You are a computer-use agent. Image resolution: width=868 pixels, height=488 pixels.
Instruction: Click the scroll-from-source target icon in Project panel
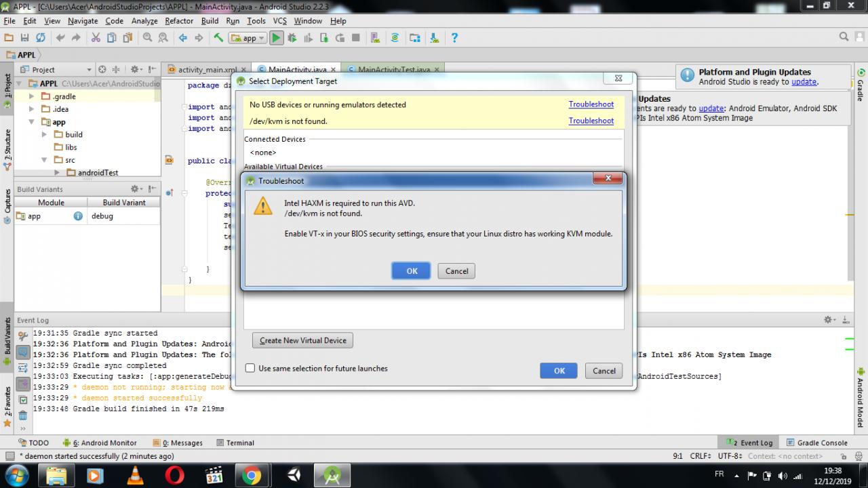(x=102, y=69)
